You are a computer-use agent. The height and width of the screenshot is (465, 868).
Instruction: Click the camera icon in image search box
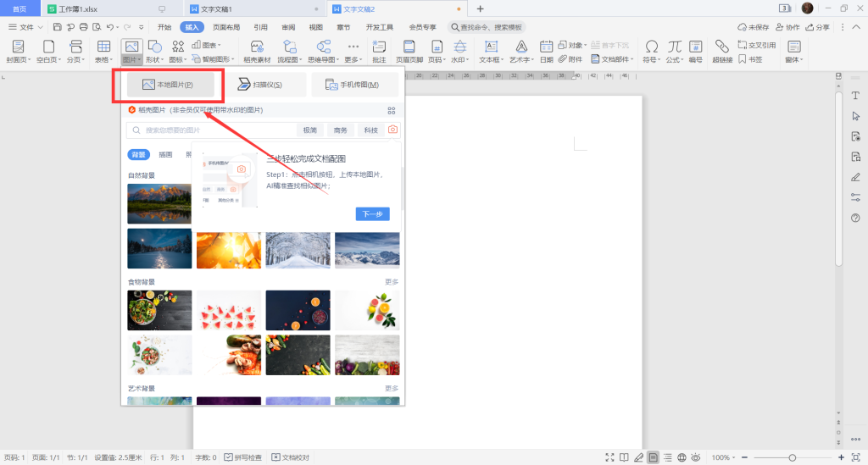pos(392,130)
